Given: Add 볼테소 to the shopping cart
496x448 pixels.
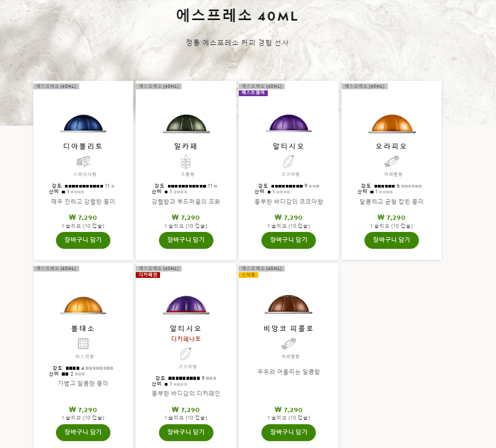Looking at the screenshot, I should click(83, 432).
